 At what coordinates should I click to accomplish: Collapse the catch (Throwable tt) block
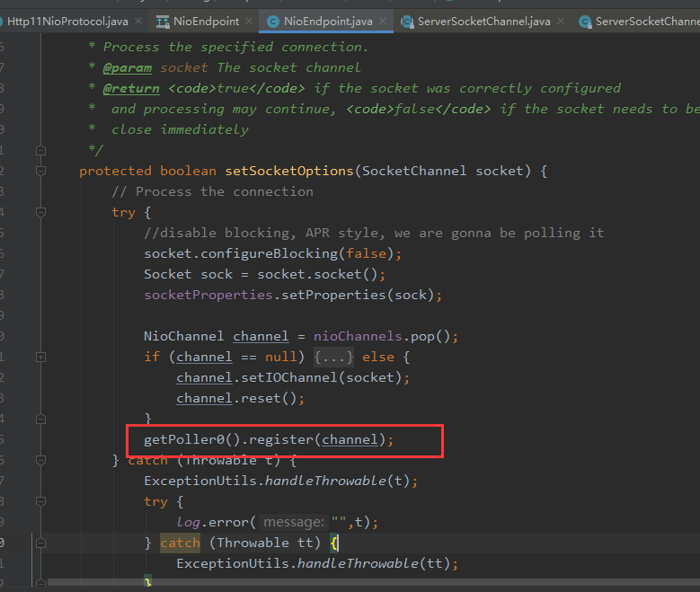click(x=40, y=543)
